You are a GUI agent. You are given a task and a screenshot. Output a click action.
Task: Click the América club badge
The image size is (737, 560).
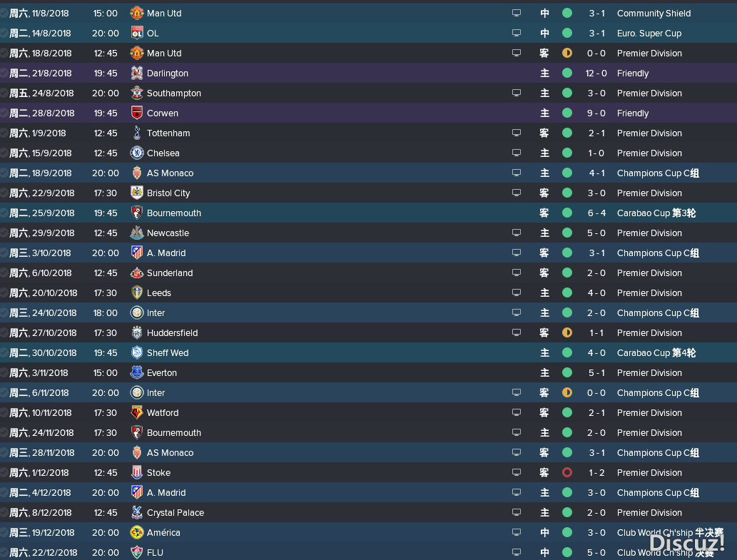(x=136, y=532)
